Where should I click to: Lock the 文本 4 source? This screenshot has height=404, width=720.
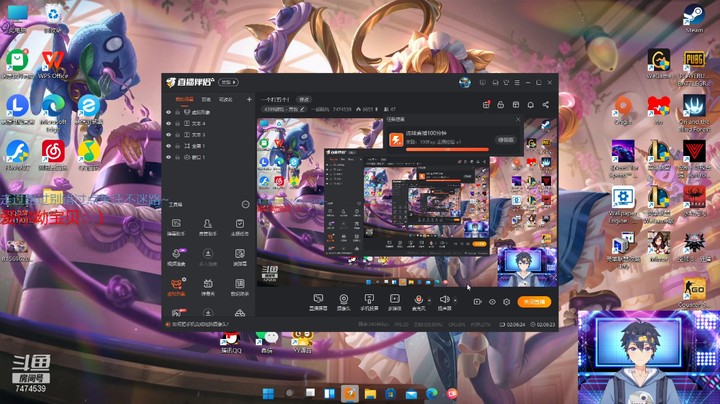[x=177, y=123]
